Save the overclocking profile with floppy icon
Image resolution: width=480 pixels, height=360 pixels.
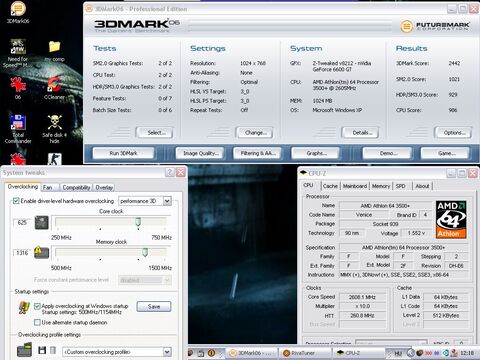pyautogui.click(x=42, y=350)
